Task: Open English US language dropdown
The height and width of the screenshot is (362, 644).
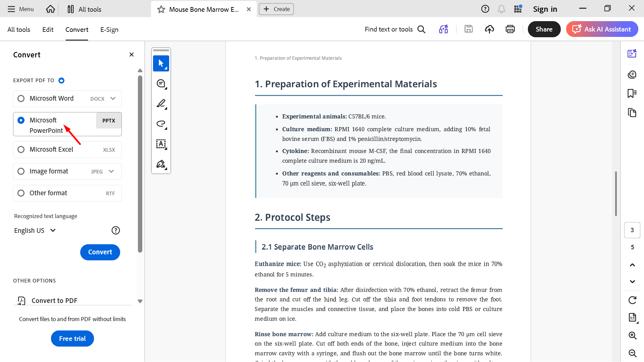Action: [x=35, y=230]
